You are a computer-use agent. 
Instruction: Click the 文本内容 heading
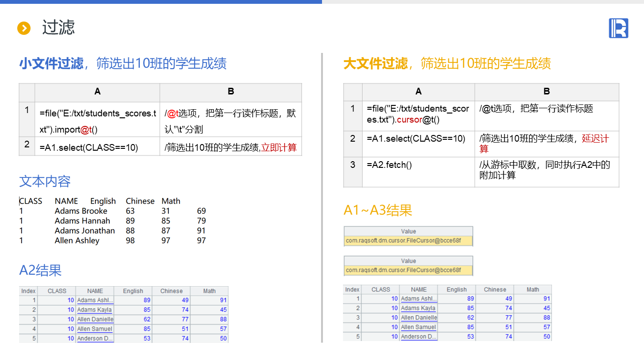45,181
